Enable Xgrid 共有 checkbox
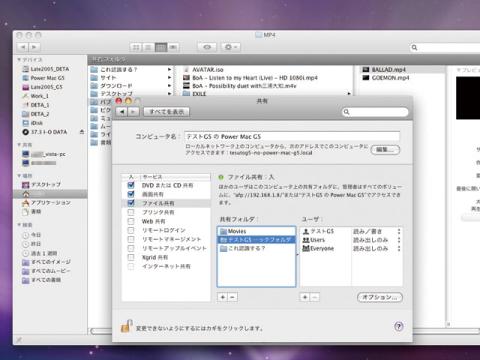Image resolution: width=480 pixels, height=360 pixels. [x=131, y=257]
